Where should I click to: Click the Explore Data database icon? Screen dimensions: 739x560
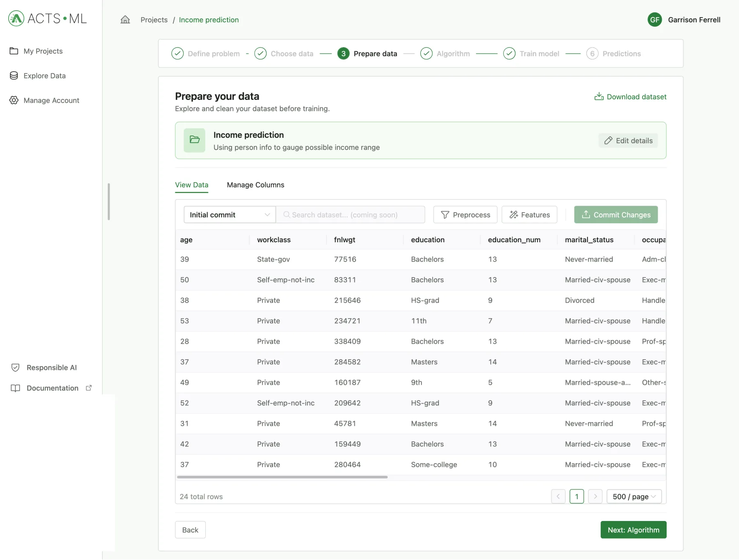14,76
